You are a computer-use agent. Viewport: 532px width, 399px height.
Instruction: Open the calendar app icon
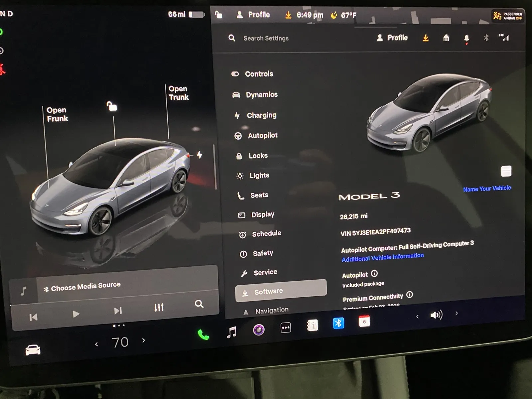point(364,322)
